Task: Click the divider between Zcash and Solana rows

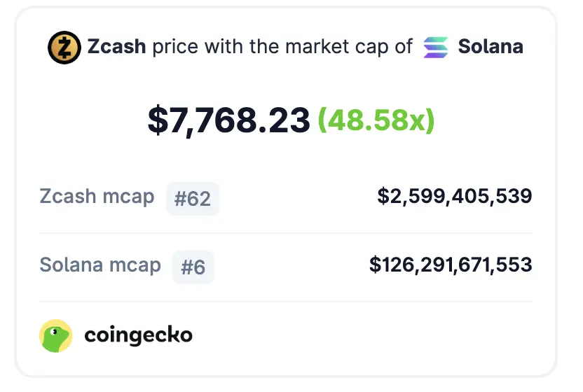Action: tap(286, 233)
